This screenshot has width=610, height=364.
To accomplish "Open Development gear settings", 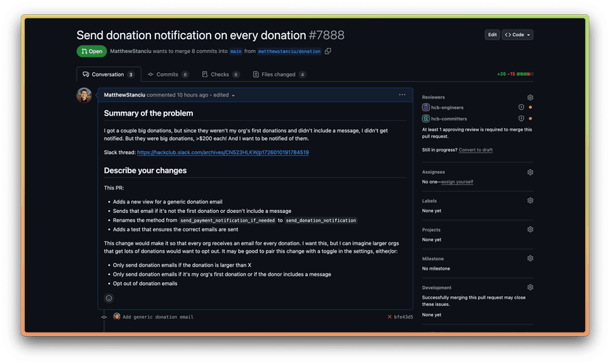I will point(530,287).
